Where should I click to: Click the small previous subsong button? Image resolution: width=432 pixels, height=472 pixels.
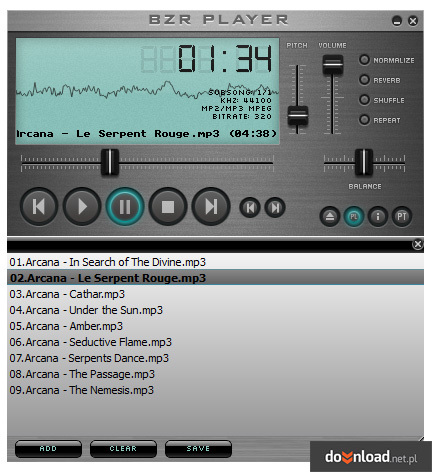coord(250,208)
